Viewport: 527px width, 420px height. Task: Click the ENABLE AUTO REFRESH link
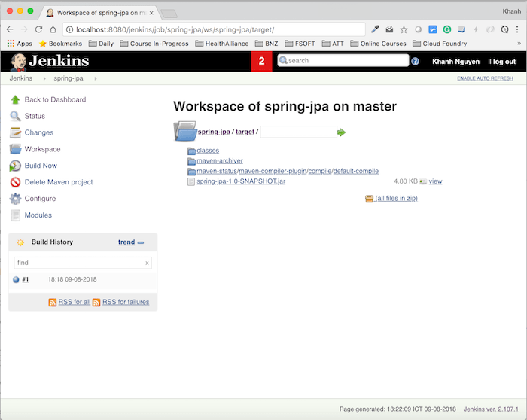click(485, 78)
